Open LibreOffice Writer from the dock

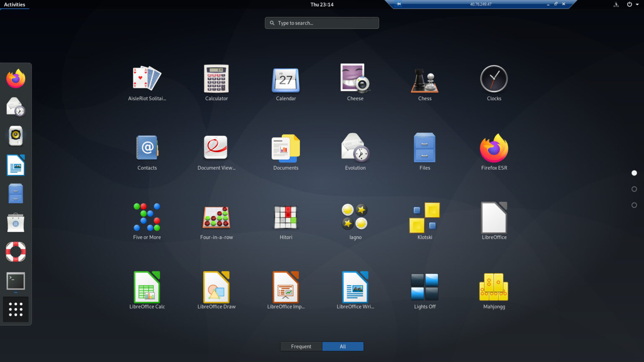click(x=16, y=165)
